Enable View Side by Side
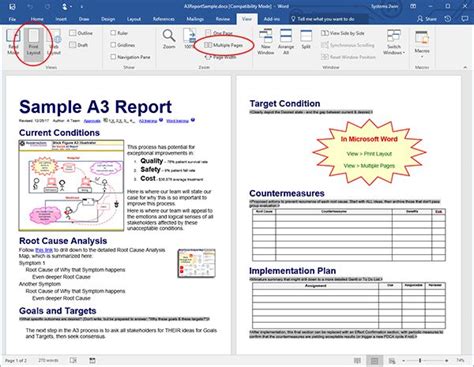474x367 pixels. point(343,33)
